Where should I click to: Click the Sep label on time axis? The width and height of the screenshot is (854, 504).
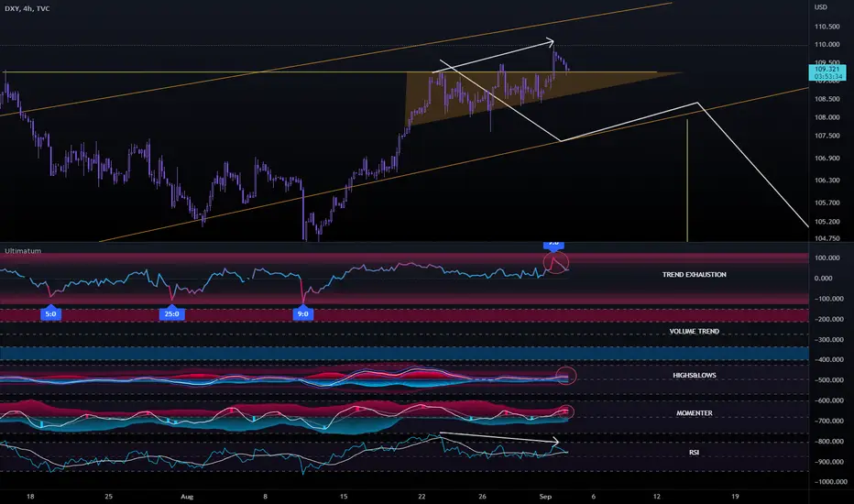tap(545, 497)
